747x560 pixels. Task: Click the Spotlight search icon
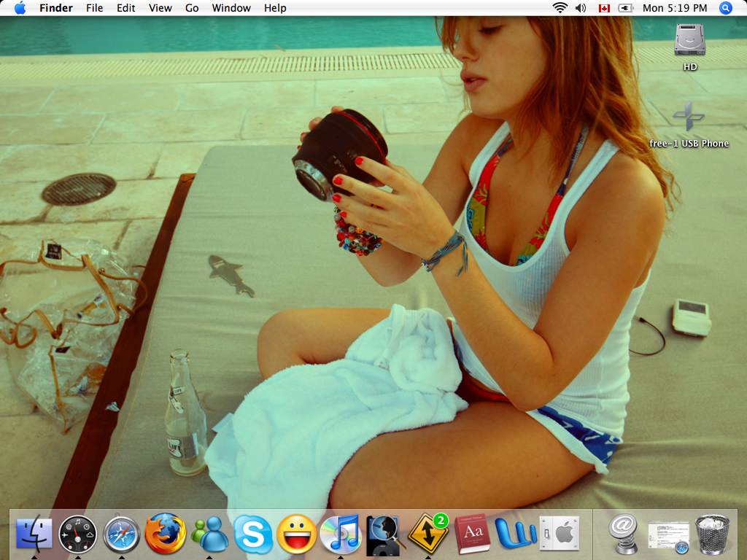725,8
